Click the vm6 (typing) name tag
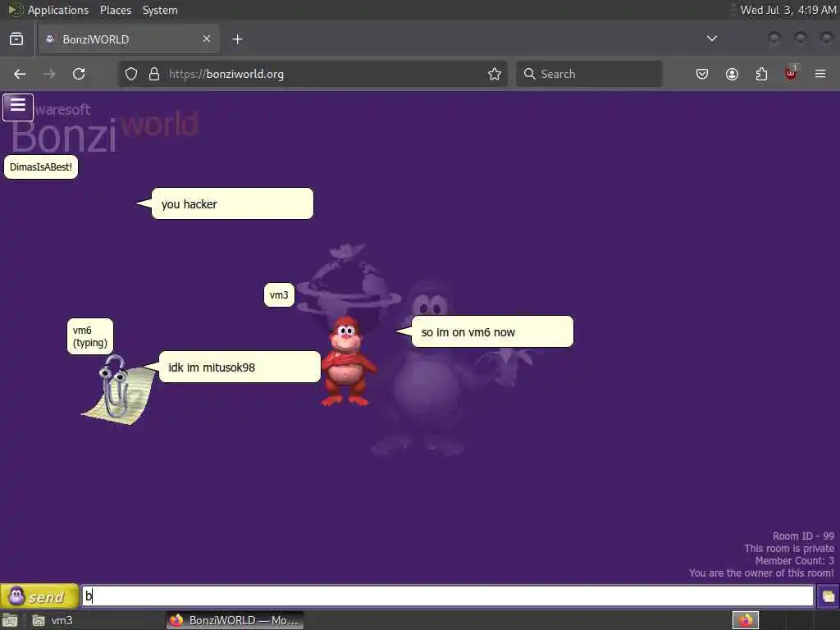This screenshot has width=840, height=630. pos(90,336)
